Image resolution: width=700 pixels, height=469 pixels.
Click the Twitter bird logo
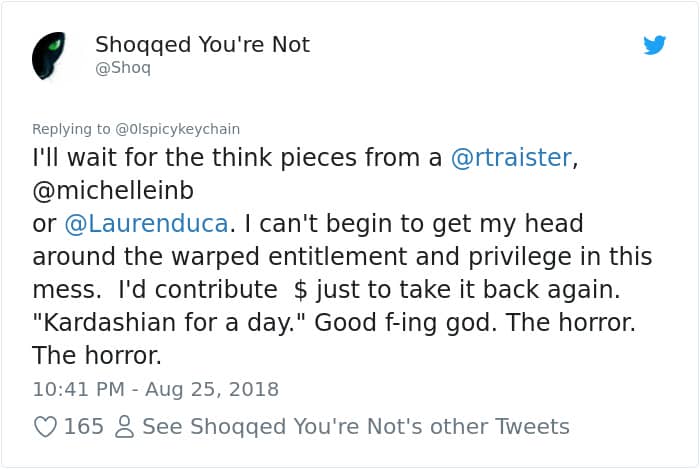[x=655, y=45]
